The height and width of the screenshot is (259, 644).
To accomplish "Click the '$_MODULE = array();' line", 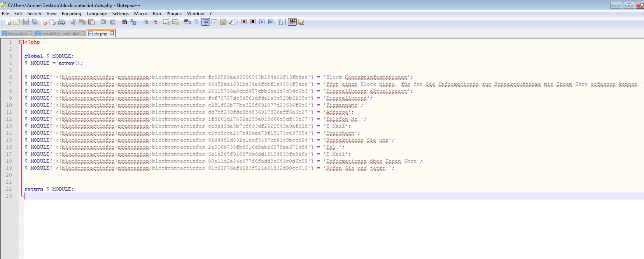I will click(54, 63).
